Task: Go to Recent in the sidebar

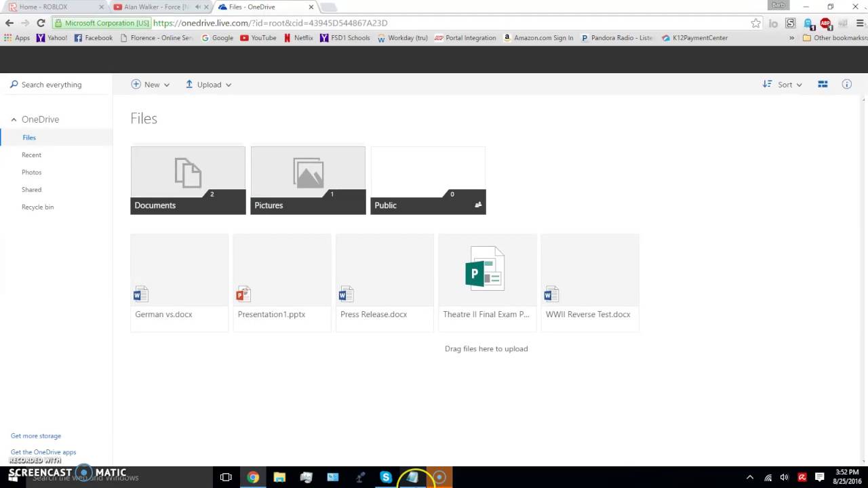Action: (x=31, y=155)
